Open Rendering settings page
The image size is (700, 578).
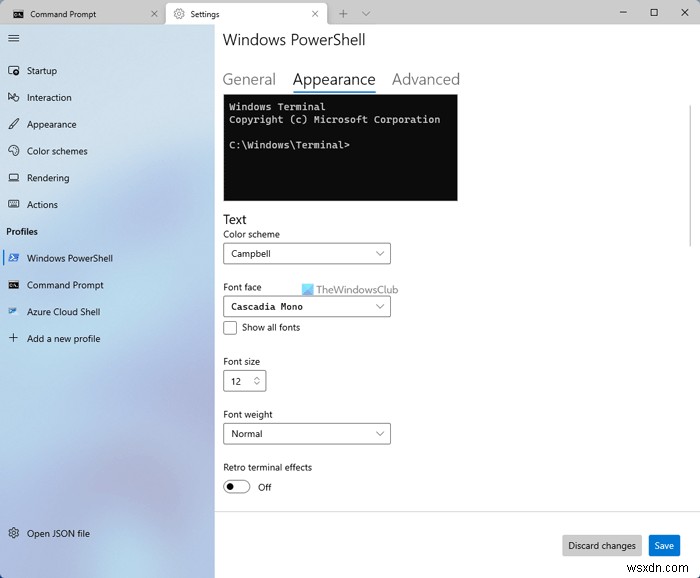coord(107,178)
